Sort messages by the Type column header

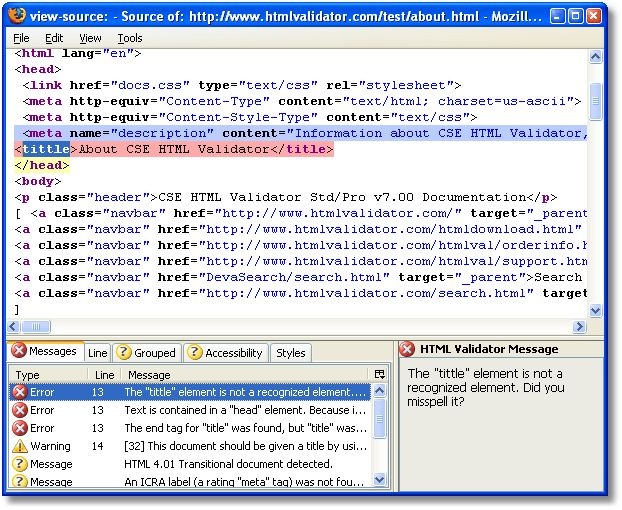48,375
